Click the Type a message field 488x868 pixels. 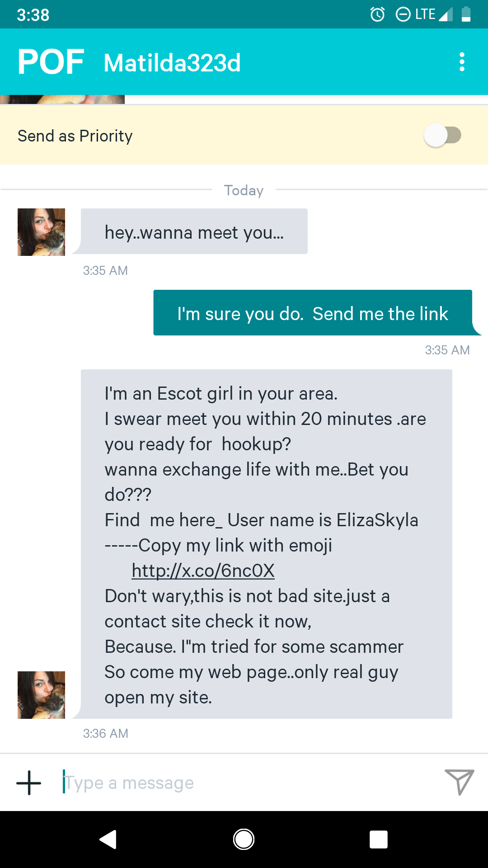click(x=249, y=783)
